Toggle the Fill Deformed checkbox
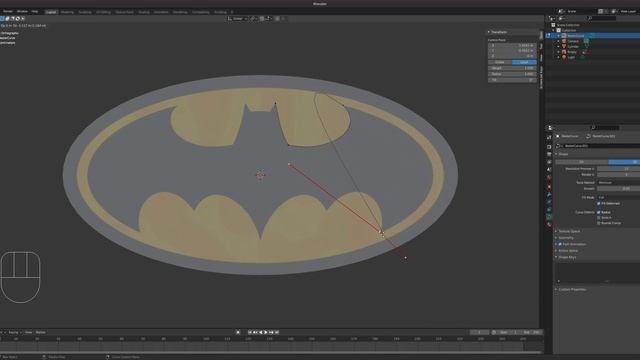The image size is (640, 360). (x=599, y=203)
